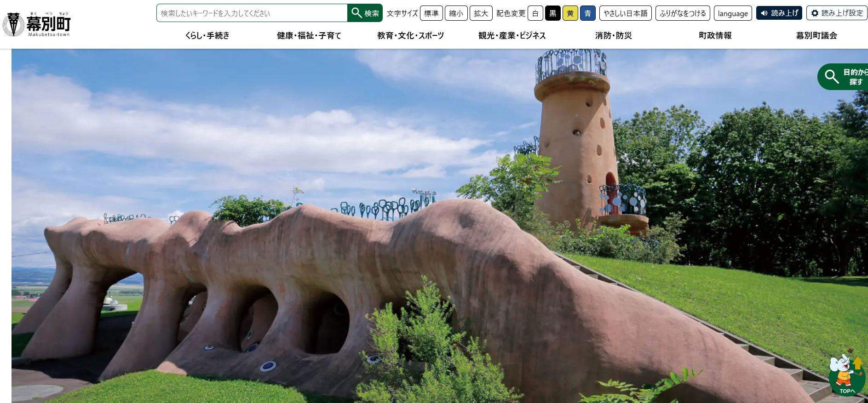Image resolution: width=868 pixels, height=403 pixels.
Task: Open the 観光・産業・ビジネス menu
Action: tap(512, 35)
